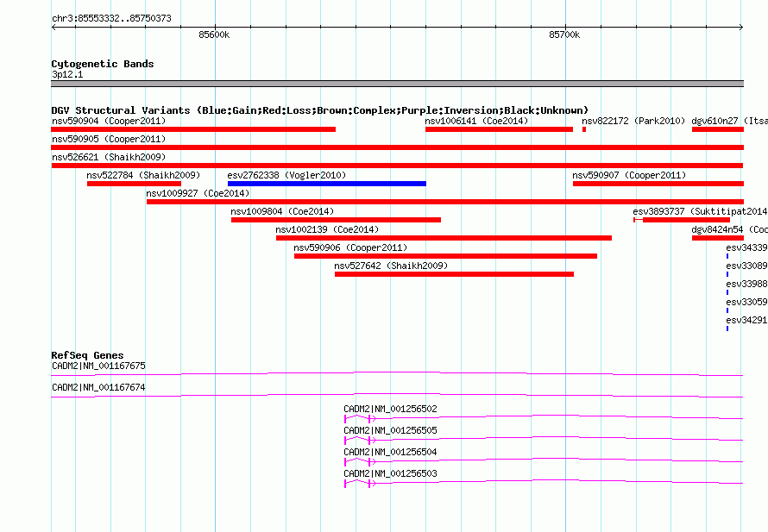Screen dimensions: 768x532
Task: Click nsv527642 (Shaikh2009) loss bar
Action: (x=454, y=274)
